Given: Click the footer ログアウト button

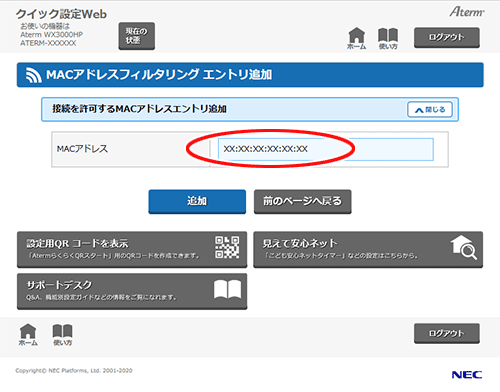Looking at the screenshot, I should (x=447, y=333).
